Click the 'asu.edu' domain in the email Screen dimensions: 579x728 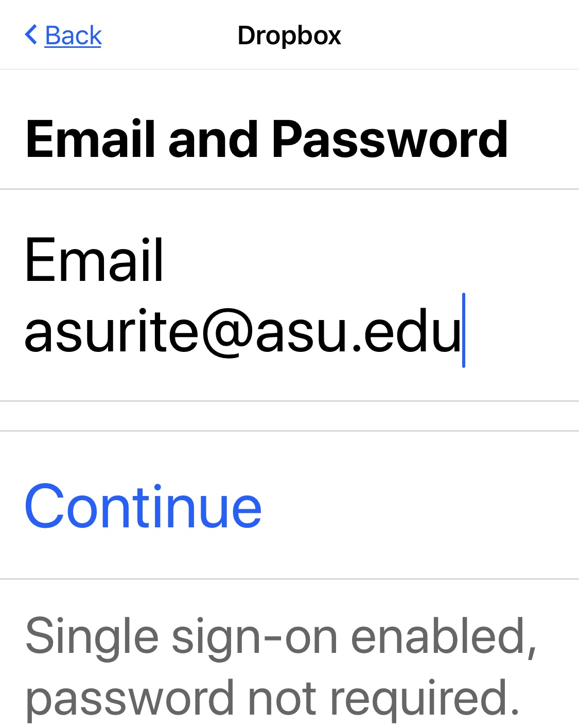coord(359,332)
